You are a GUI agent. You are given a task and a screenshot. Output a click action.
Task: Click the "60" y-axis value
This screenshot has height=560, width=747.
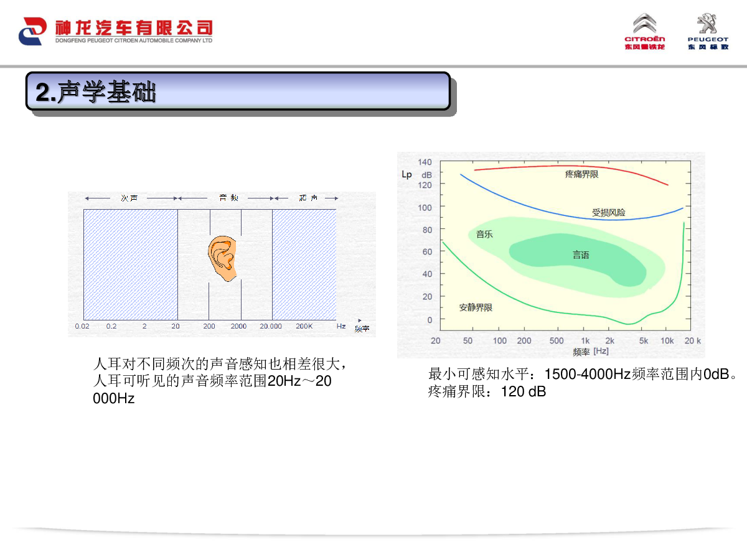point(427,252)
